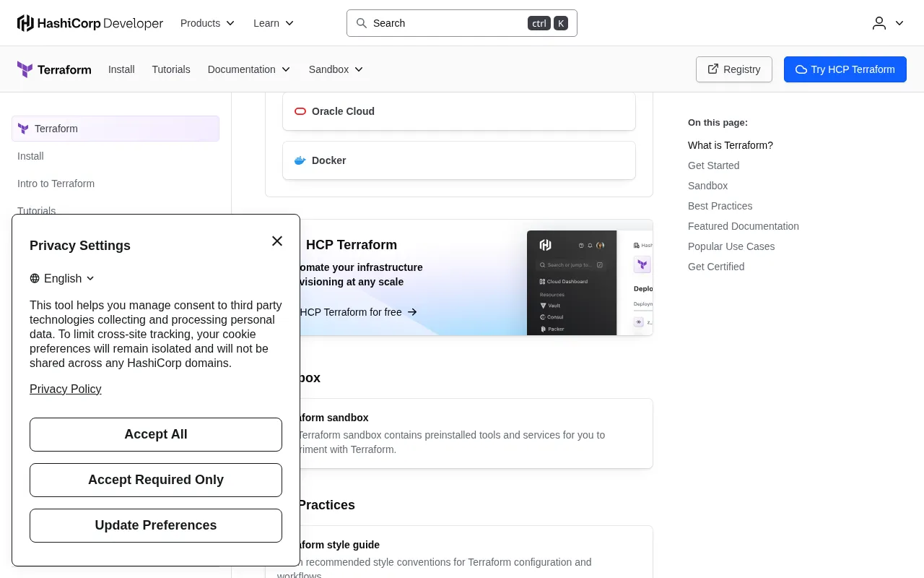Click Try HCP Terraform button

point(845,69)
